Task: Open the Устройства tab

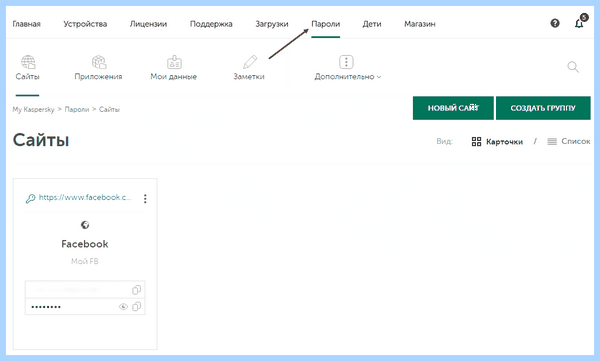Action: 85,24
